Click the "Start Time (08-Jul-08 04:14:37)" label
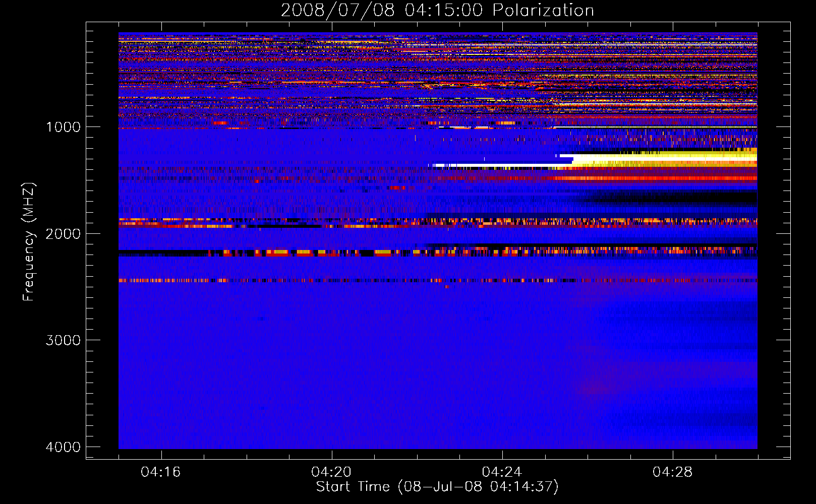The image size is (816, 504). coord(437,487)
